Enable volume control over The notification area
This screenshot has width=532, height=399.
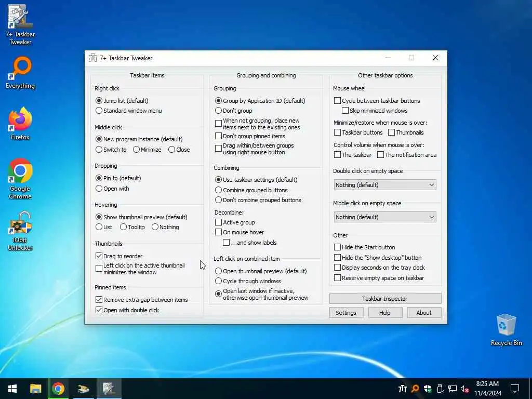(381, 155)
